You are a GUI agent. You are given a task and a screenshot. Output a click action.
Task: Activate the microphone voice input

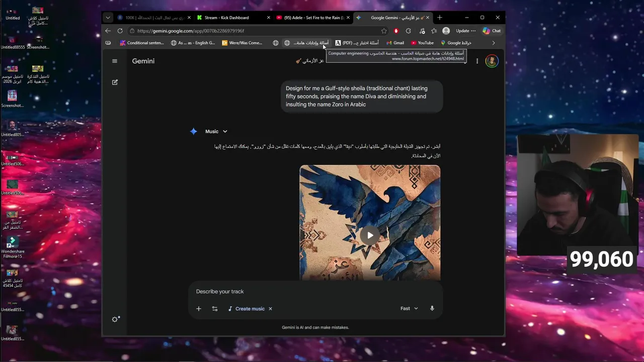click(x=432, y=308)
